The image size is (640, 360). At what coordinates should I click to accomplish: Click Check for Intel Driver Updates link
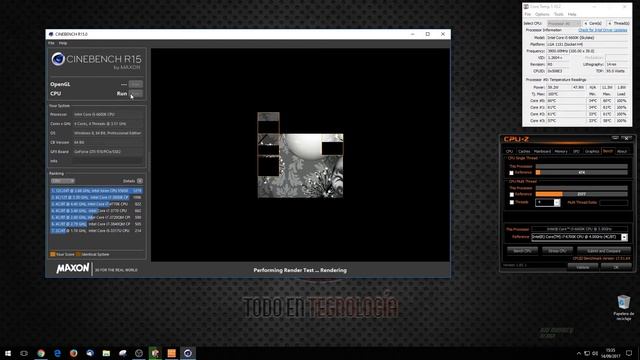(x=603, y=30)
